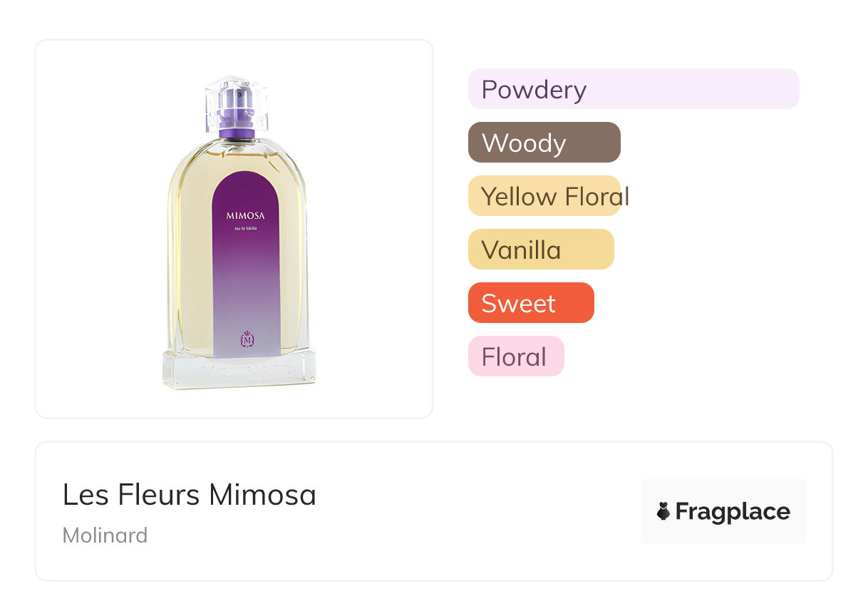Viewport: 868px width, 616px height.
Task: Pick the Vanilla accord bar
Action: pyautogui.click(x=540, y=250)
